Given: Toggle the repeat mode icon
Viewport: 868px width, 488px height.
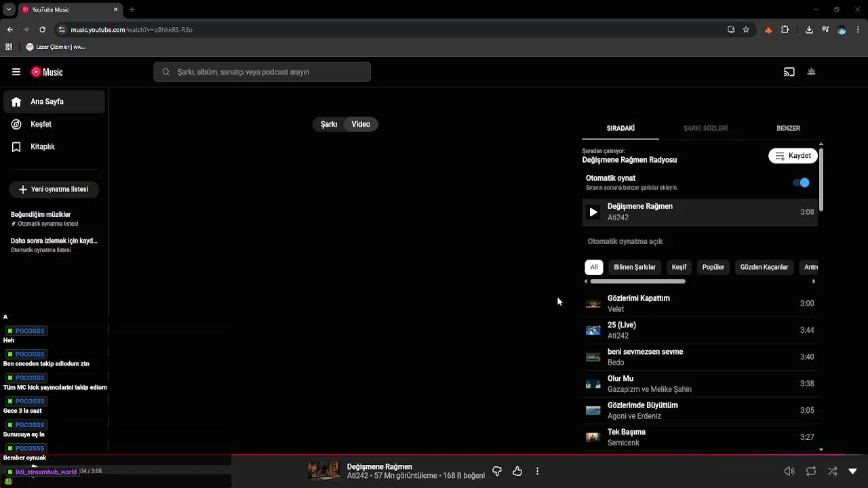Looking at the screenshot, I should pyautogui.click(x=811, y=471).
